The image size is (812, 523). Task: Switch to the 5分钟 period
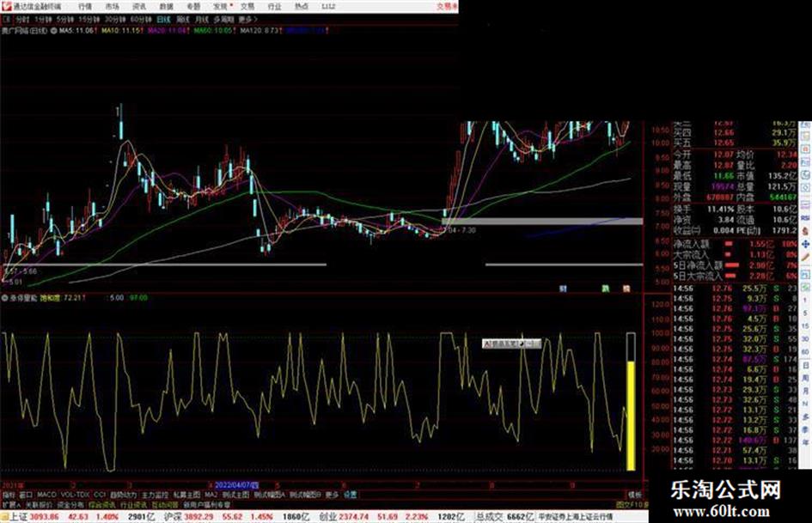tap(64, 20)
